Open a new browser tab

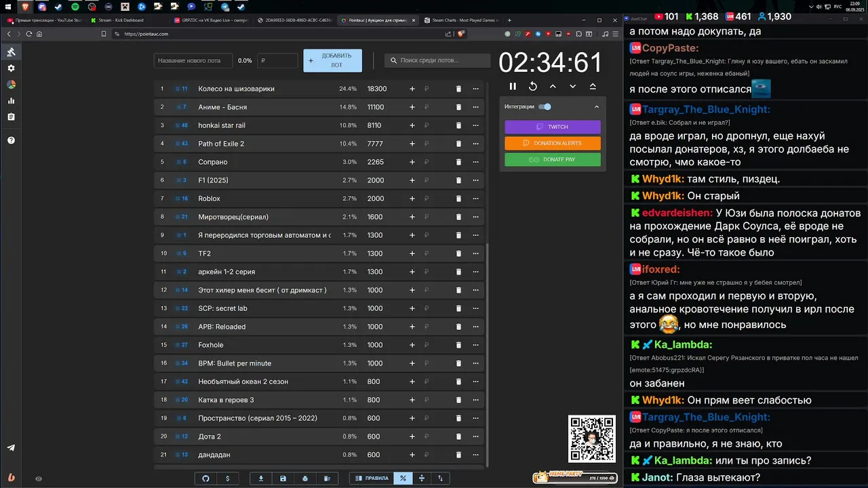tap(511, 20)
